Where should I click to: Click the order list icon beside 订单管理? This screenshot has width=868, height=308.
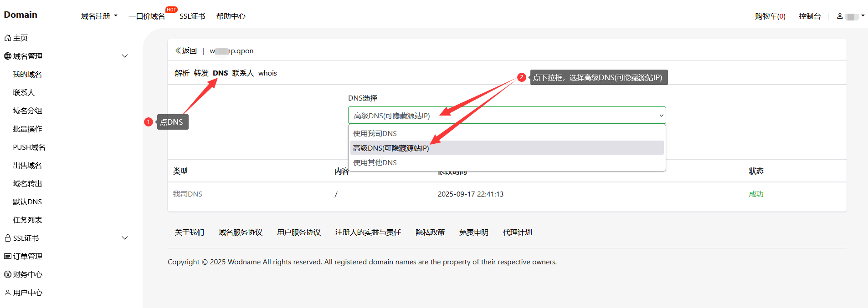pos(8,256)
